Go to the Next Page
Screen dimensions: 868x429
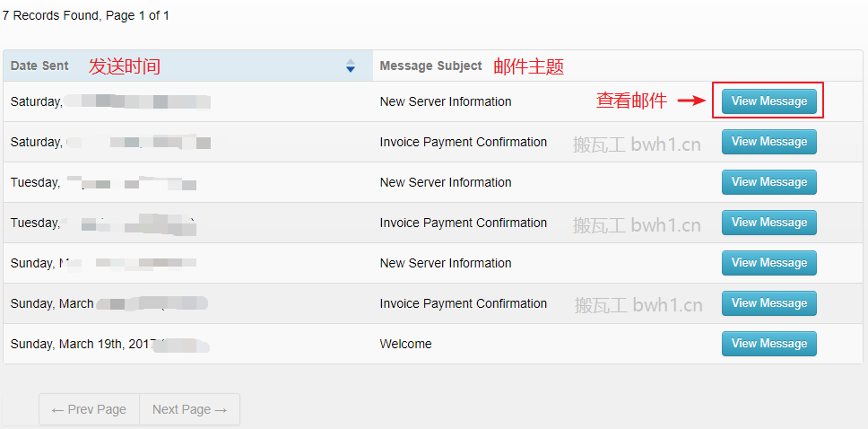(x=189, y=409)
